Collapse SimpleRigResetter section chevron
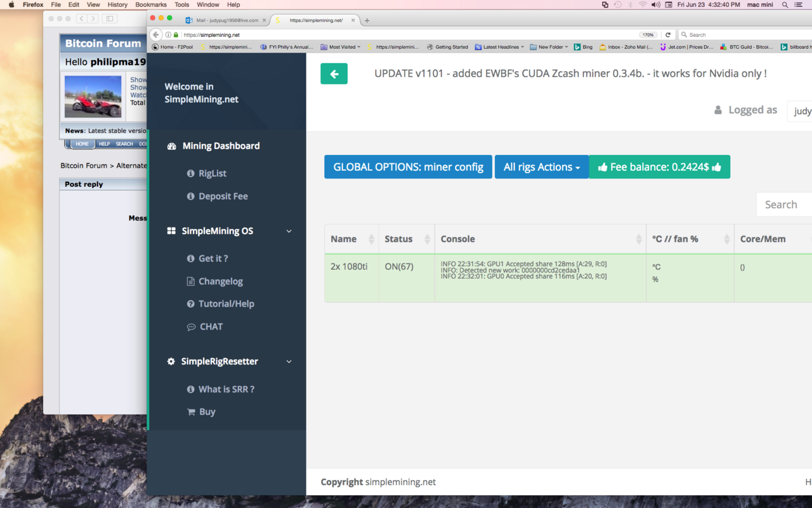Image resolution: width=812 pixels, height=508 pixels. pos(289,361)
